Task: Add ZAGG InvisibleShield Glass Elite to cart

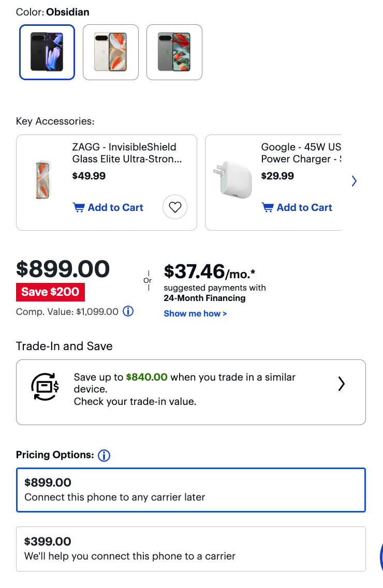Action: [x=115, y=208]
